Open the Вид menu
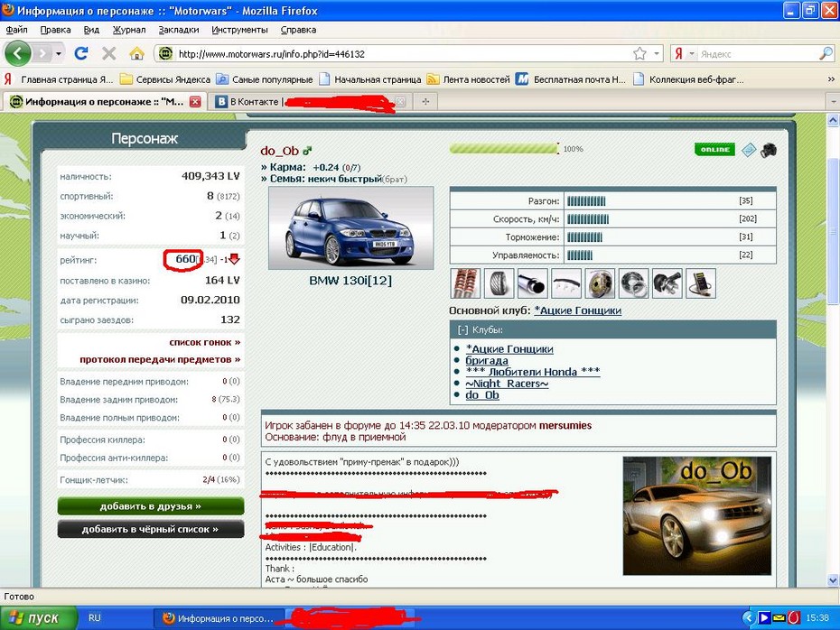Image resolution: width=840 pixels, height=630 pixels. (x=91, y=30)
